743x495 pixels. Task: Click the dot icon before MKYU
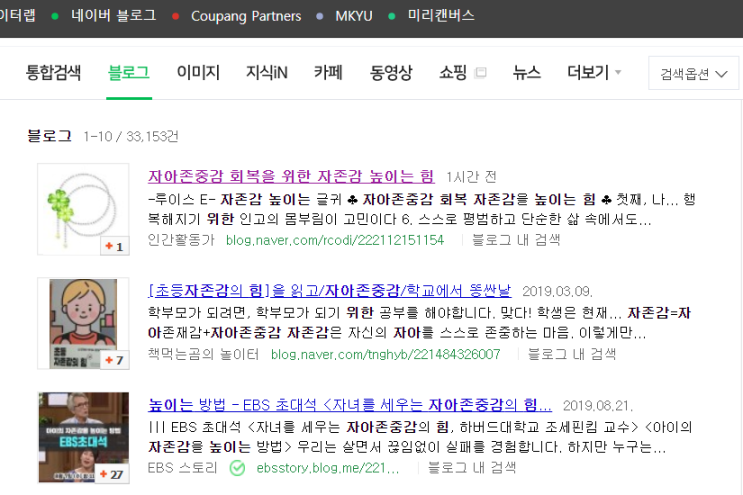pyautogui.click(x=320, y=16)
